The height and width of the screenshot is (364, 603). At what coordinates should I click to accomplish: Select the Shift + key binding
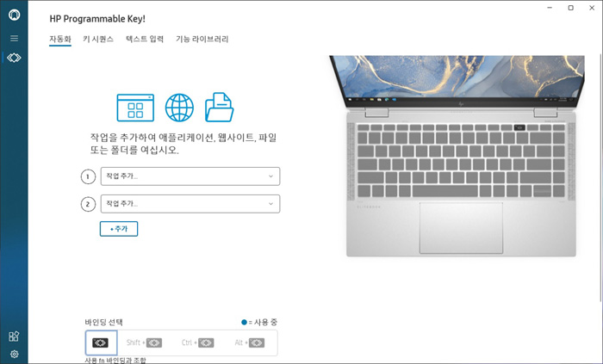(144, 342)
